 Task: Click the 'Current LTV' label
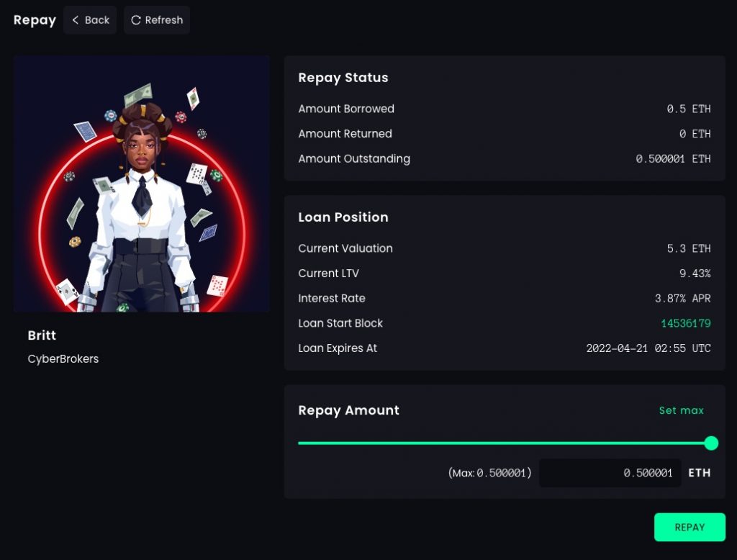pyautogui.click(x=328, y=274)
